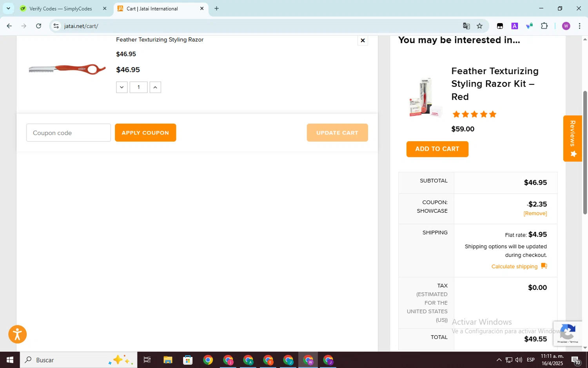Image resolution: width=588 pixels, height=368 pixels.
Task: Open the accessibility widget icon
Action: click(17, 334)
